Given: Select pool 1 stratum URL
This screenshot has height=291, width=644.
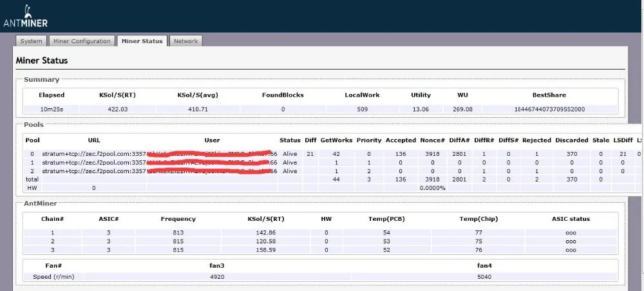Looking at the screenshot, I should (x=94, y=162).
